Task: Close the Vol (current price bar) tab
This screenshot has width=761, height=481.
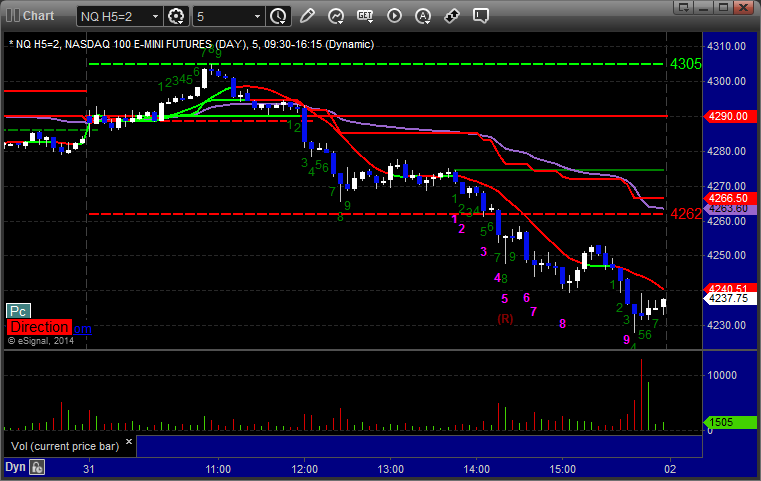Action: point(129,442)
